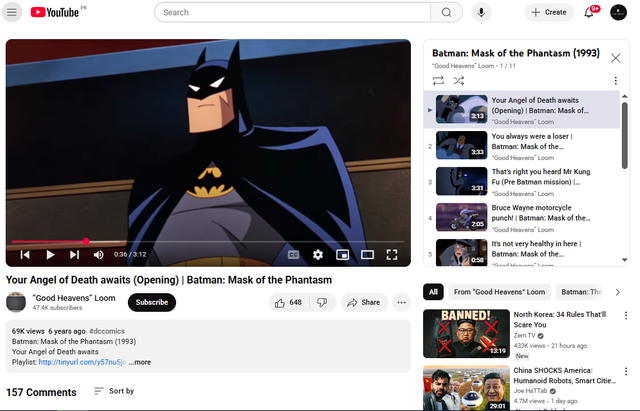Open the tinyurl playlist link

click(82, 362)
